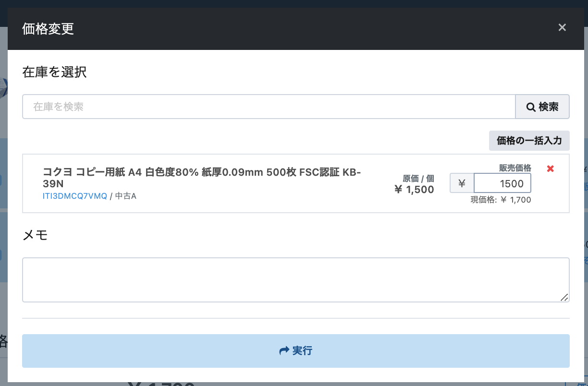
Task: Click the 価格変更 dialog title
Action: pyautogui.click(x=48, y=29)
